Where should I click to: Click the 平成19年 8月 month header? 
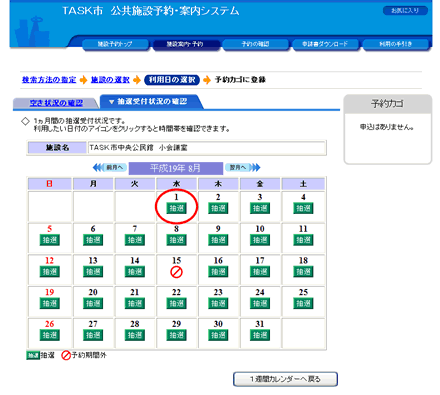tap(176, 168)
